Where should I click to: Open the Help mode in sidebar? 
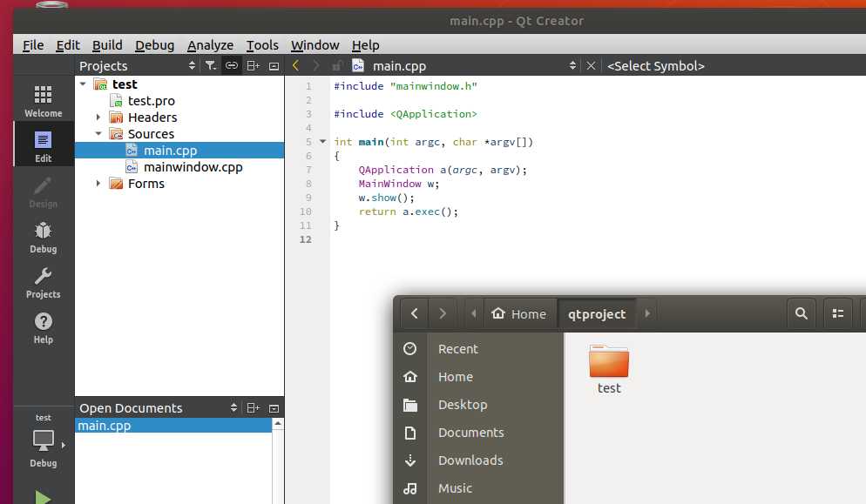[x=43, y=328]
